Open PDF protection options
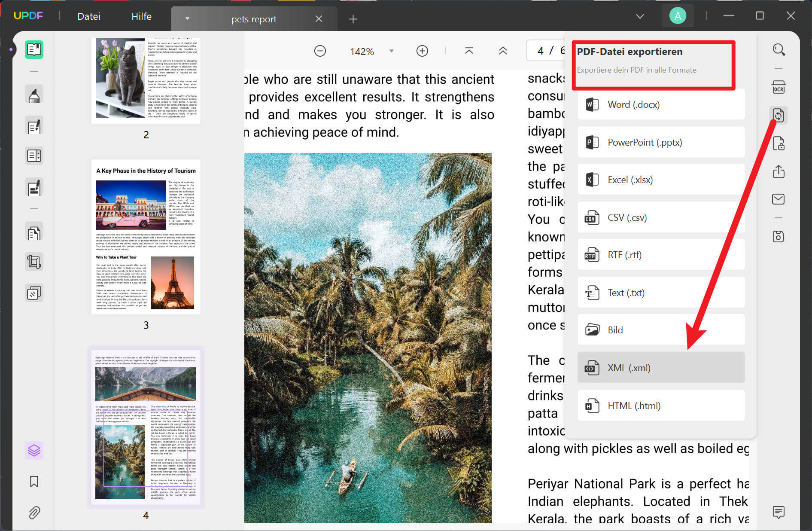This screenshot has height=531, width=812. [779, 143]
